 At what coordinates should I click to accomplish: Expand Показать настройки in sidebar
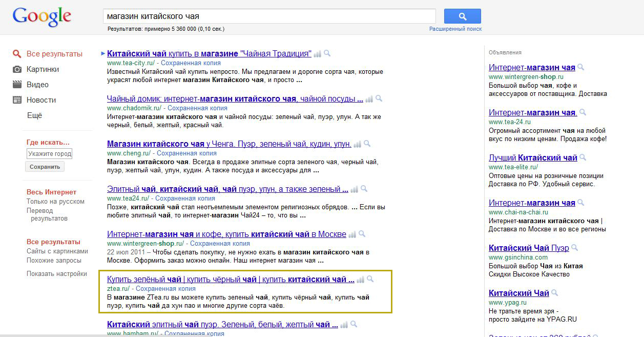click(x=57, y=273)
